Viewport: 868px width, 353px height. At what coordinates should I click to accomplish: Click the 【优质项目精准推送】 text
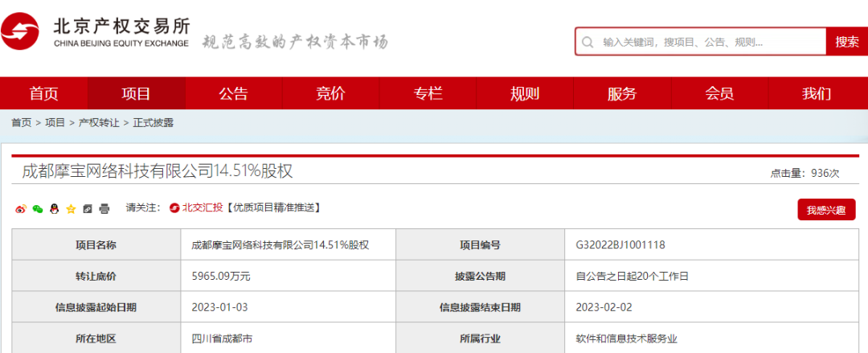pos(273,207)
